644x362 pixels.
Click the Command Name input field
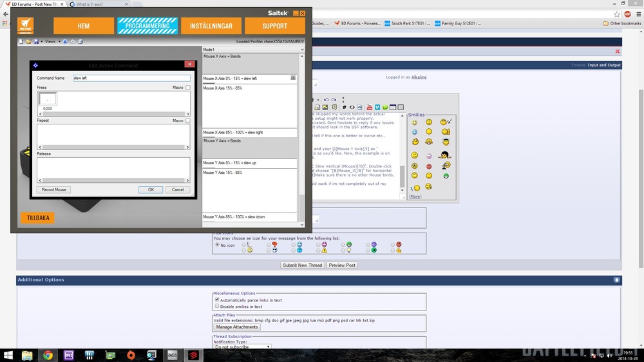(x=131, y=78)
